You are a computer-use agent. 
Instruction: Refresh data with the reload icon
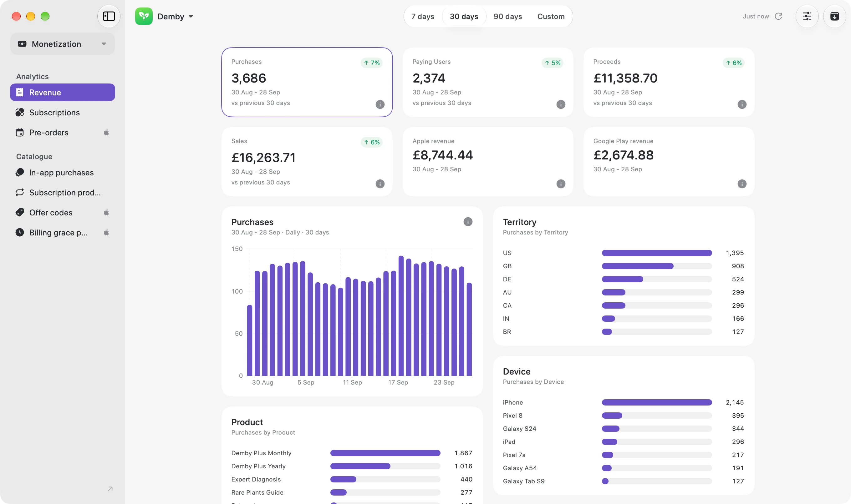pos(778,16)
